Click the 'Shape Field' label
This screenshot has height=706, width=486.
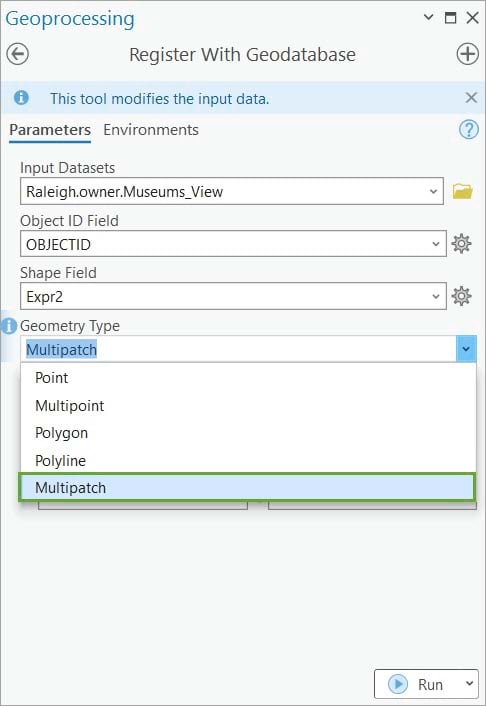(x=58, y=272)
